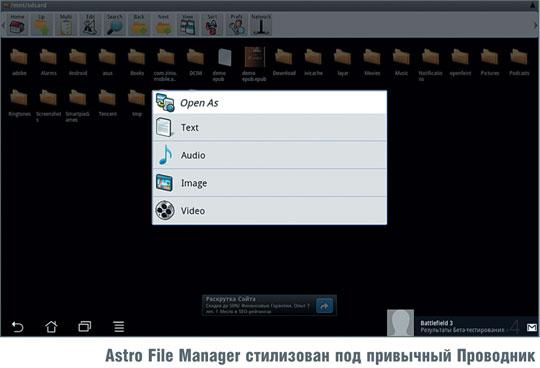This screenshot has height=368, width=540.
Task: Tap the recent apps navigation button
Action: pos(84,326)
